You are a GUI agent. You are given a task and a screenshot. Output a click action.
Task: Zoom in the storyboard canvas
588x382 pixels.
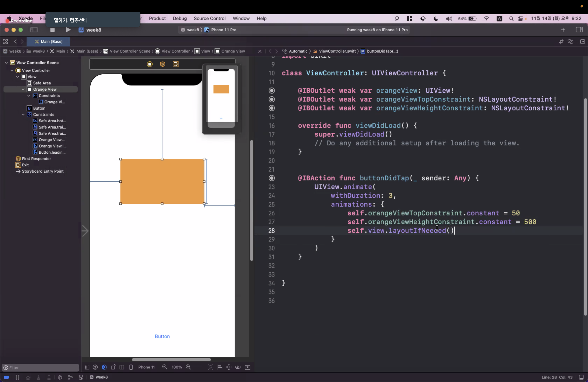[x=188, y=367]
